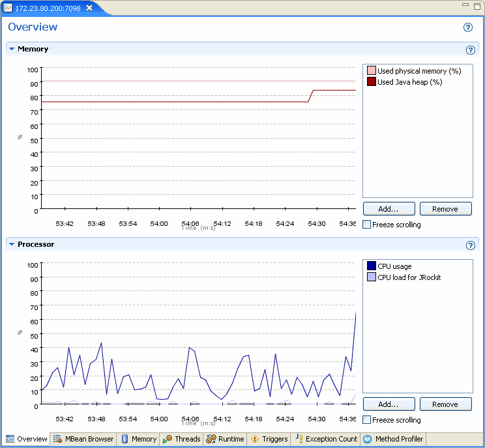Select 'Used physical memory (%)' legend entry
The height and width of the screenshot is (448, 485).
coord(419,71)
